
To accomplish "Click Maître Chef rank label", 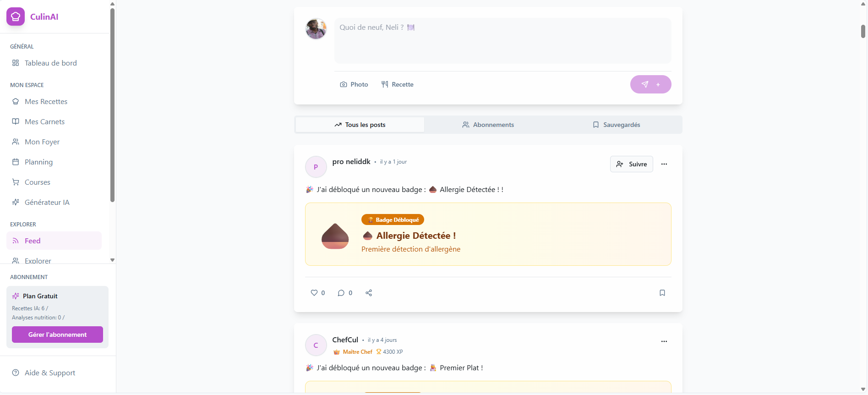I will coord(358,352).
